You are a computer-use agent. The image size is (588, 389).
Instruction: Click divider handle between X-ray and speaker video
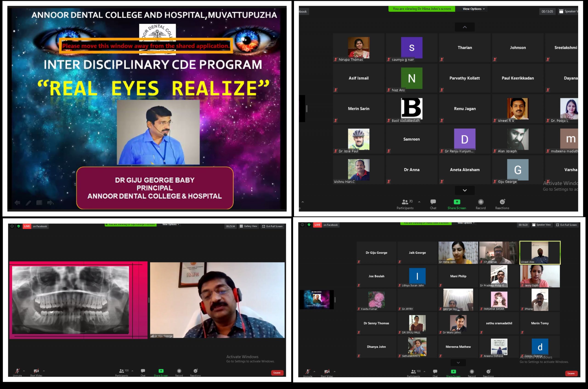pos(149,300)
